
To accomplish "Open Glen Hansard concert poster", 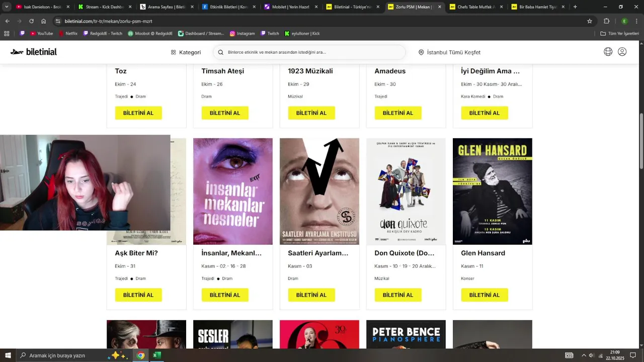I will point(493,192).
